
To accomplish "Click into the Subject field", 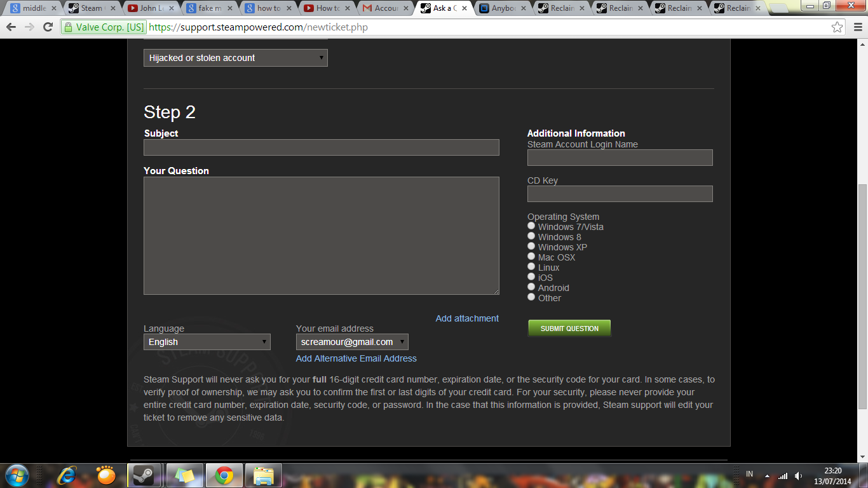I will [x=322, y=147].
